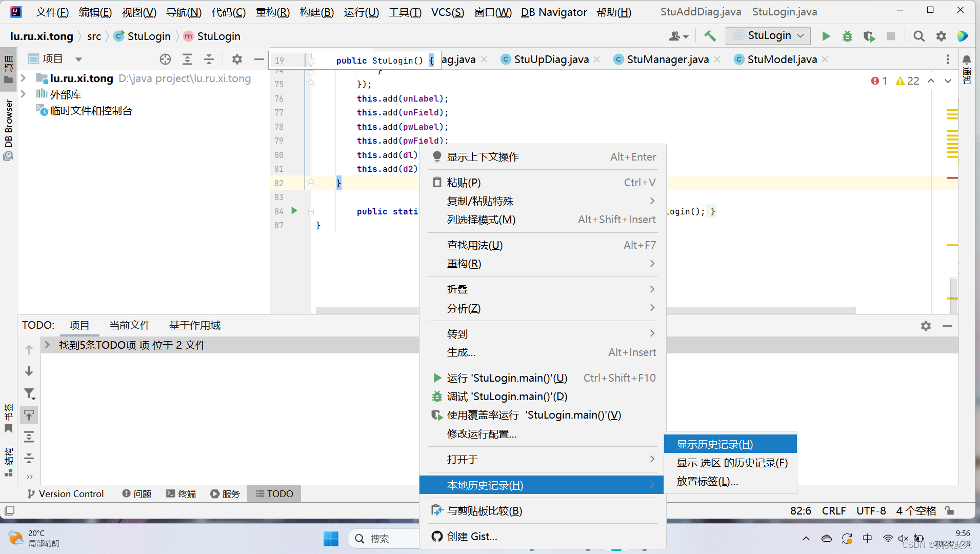Viewport: 980px width, 554px height.
Task: Open the 打开于 context submenu
Action: point(543,460)
